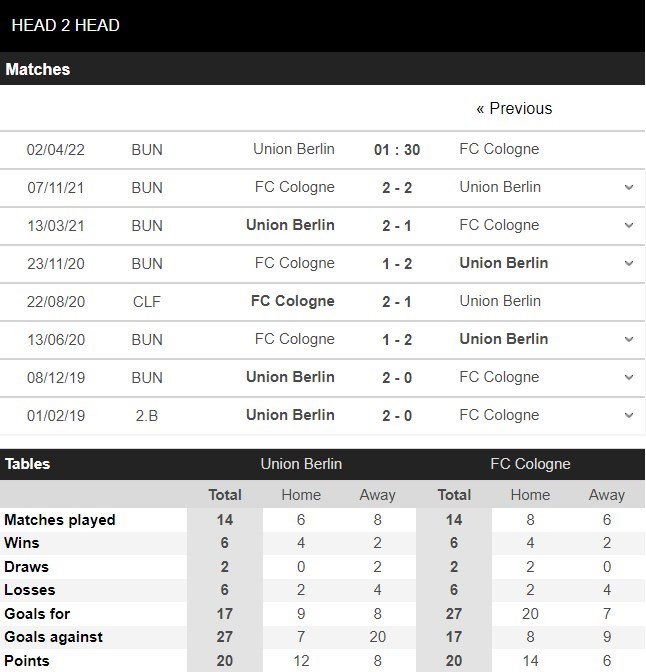Select Union Berlin in the 02/04/22 fixture

tap(294, 149)
